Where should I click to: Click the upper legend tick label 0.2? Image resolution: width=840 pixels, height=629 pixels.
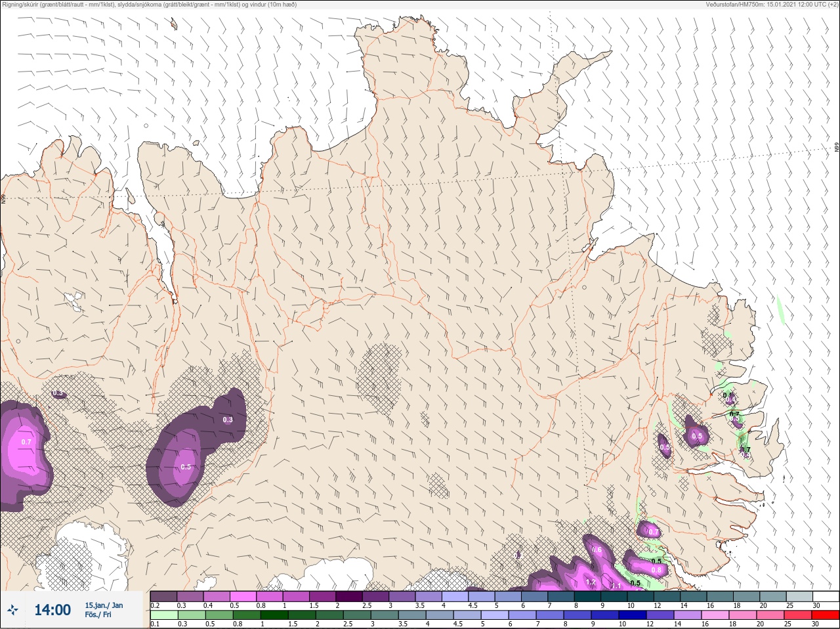click(155, 605)
